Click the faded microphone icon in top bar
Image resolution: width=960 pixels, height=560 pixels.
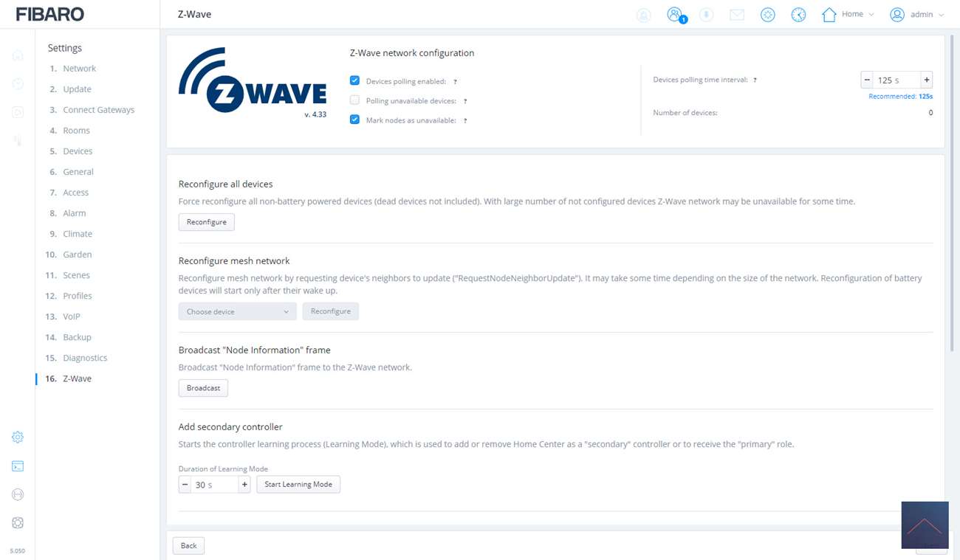coord(707,15)
